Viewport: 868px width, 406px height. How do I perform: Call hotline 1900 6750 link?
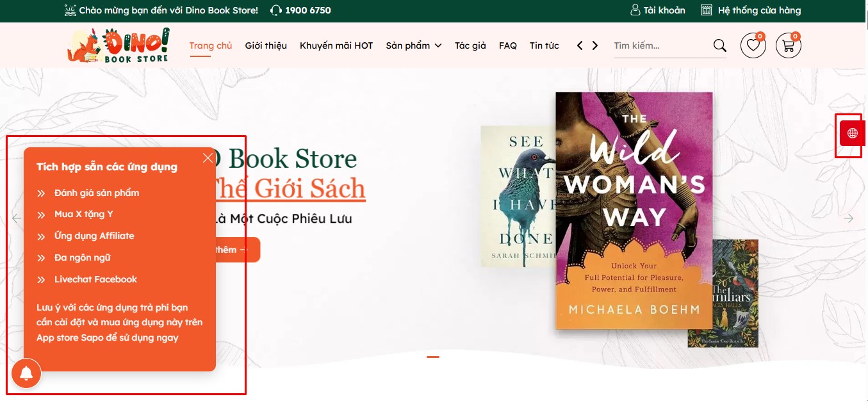point(308,10)
